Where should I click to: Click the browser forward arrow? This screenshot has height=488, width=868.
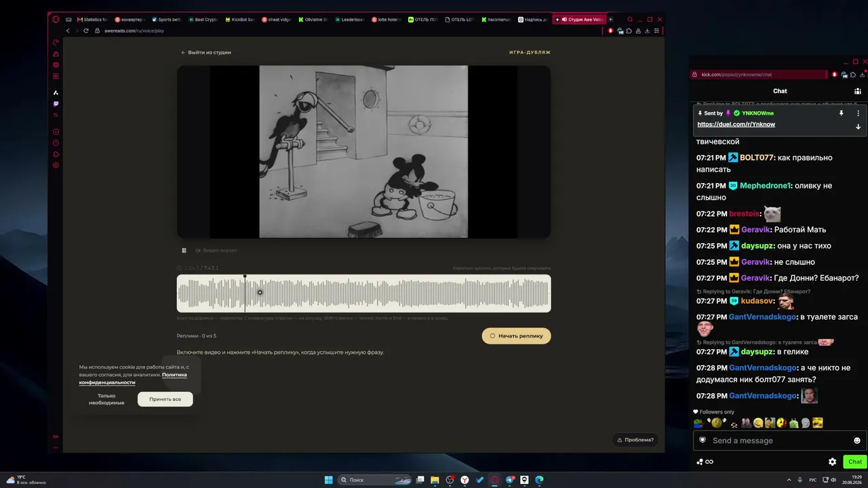[77, 30]
